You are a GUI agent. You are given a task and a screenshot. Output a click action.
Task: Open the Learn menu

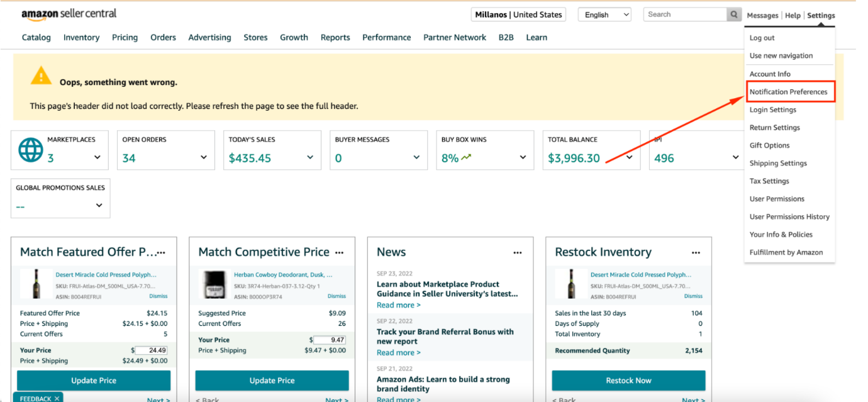(x=537, y=37)
